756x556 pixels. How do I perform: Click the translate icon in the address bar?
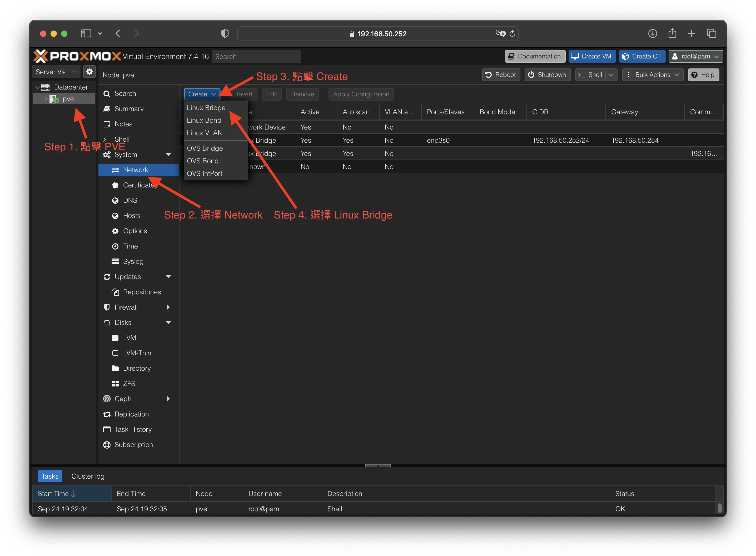tap(500, 33)
